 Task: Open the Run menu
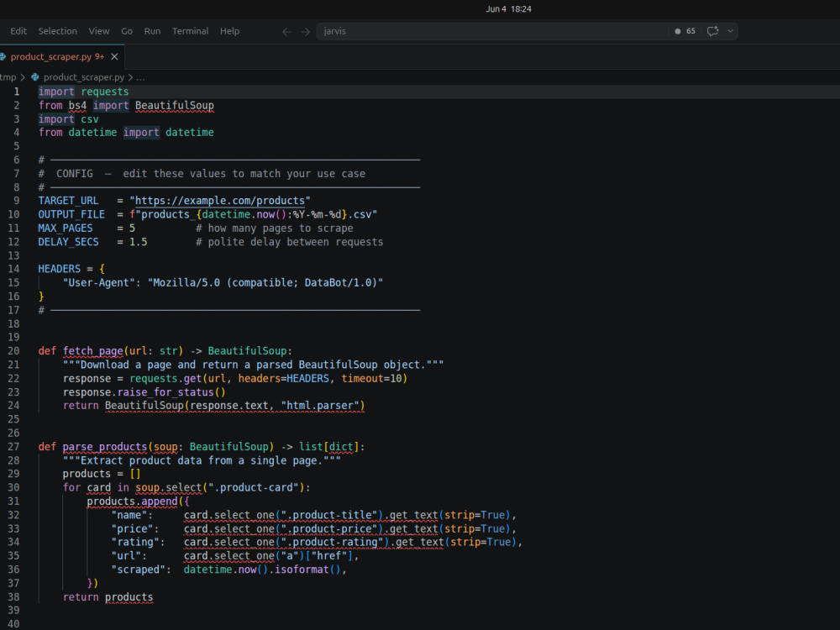coord(152,31)
